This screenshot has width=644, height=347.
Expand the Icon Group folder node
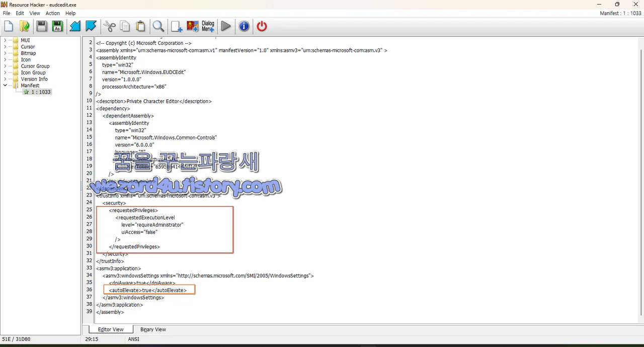coord(5,73)
